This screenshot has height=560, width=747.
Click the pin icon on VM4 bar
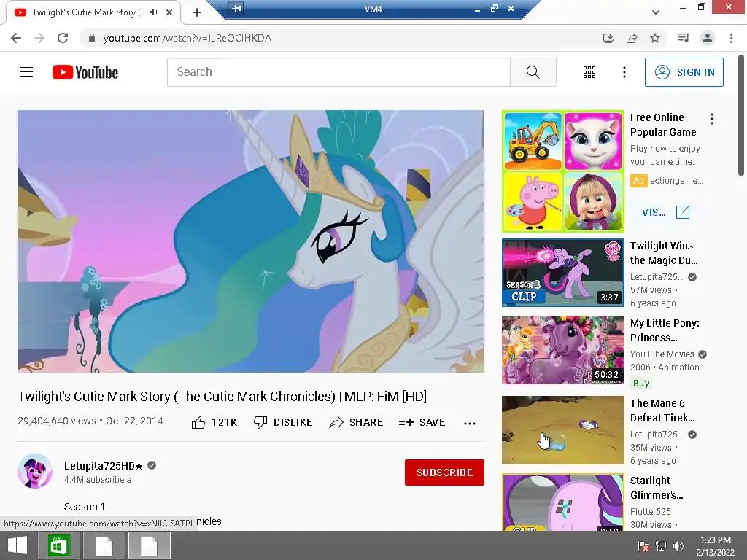[236, 7]
